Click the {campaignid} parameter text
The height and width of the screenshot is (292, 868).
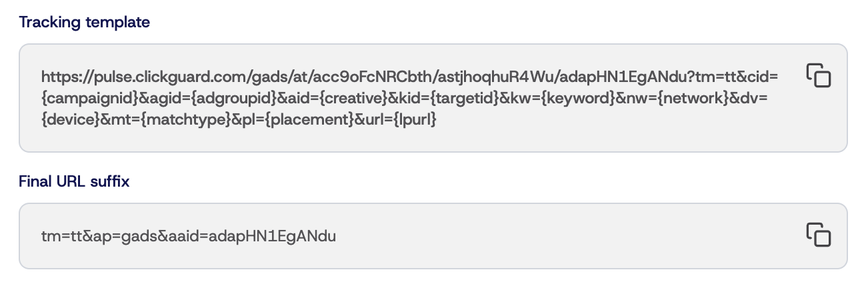[x=89, y=98]
